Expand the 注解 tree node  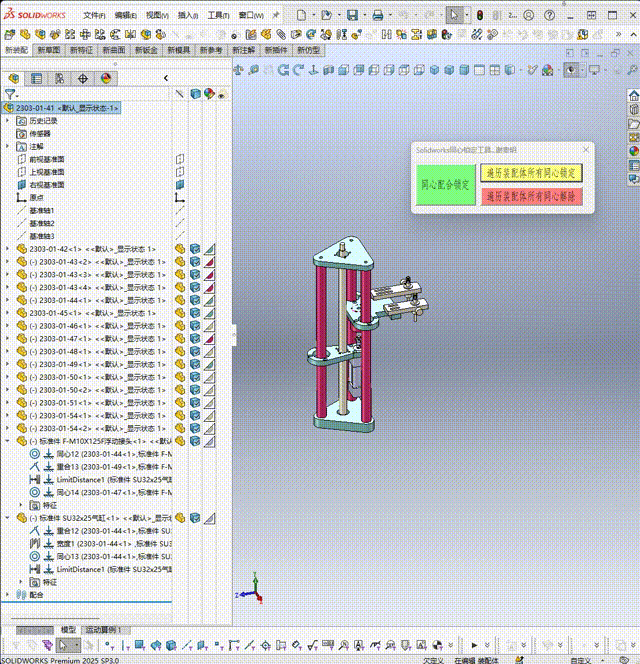(7, 147)
